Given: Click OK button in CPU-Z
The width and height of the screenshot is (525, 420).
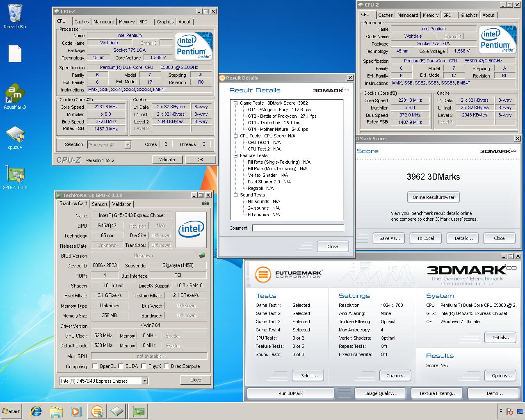Looking at the screenshot, I should 200,160.
